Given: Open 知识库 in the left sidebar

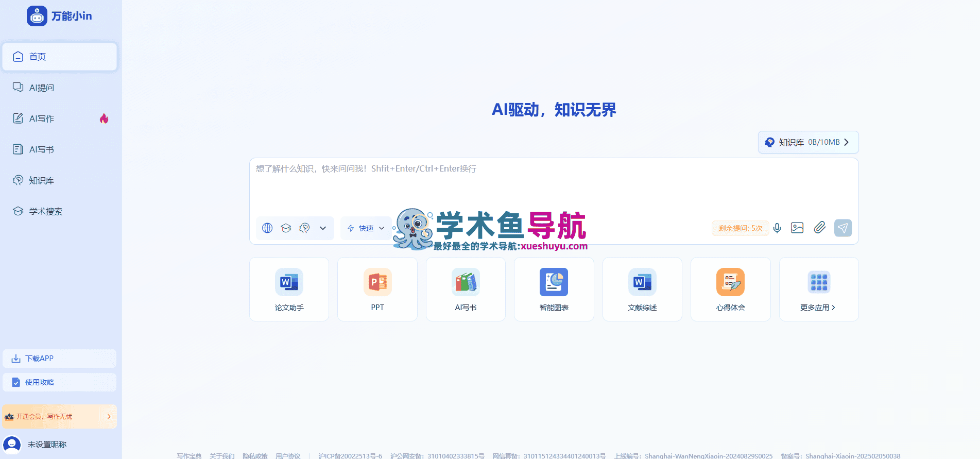Looking at the screenshot, I should [x=60, y=180].
